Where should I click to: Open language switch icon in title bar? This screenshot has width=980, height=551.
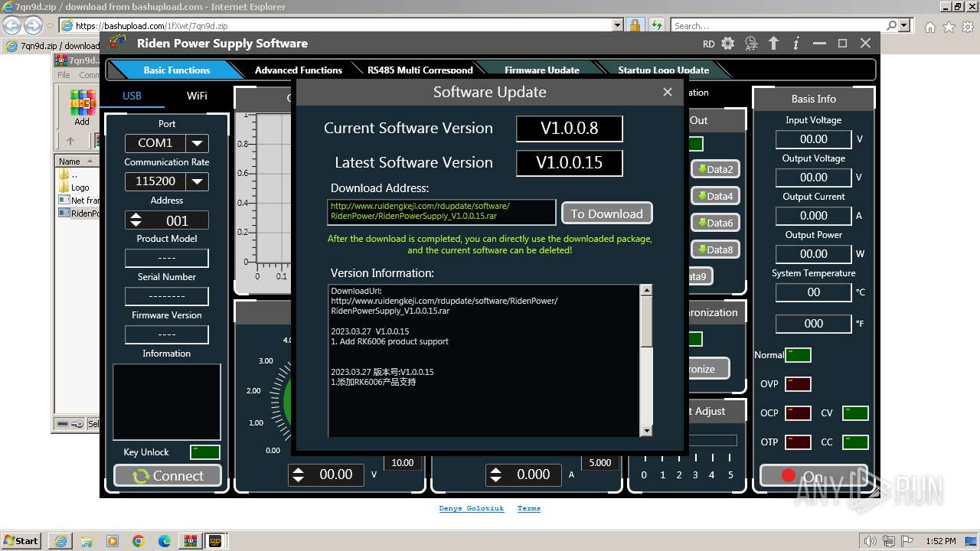click(x=751, y=44)
